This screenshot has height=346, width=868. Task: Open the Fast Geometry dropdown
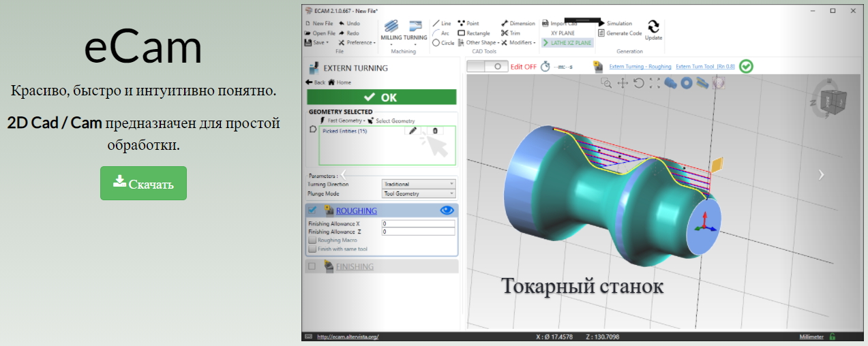tap(342, 121)
